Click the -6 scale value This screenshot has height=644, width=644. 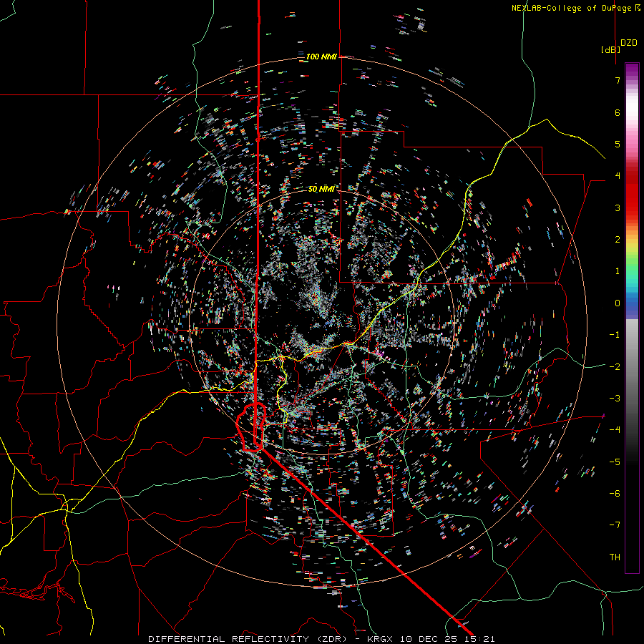tap(615, 493)
